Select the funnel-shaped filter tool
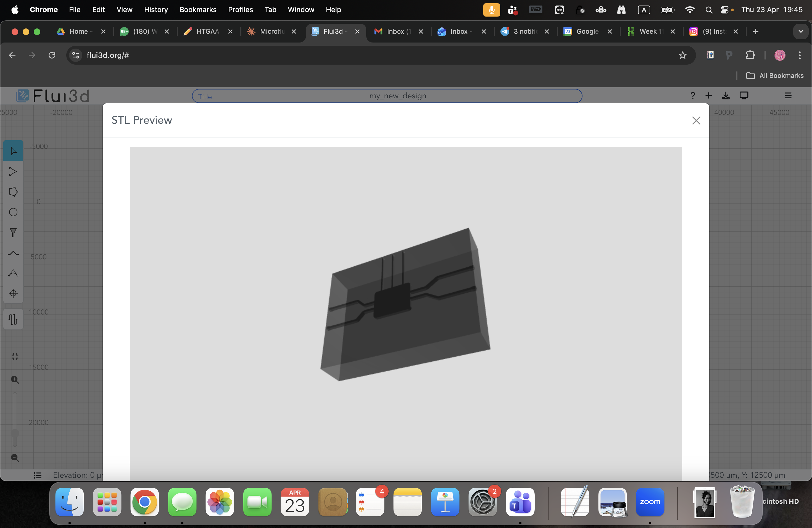812x528 pixels. point(13,233)
